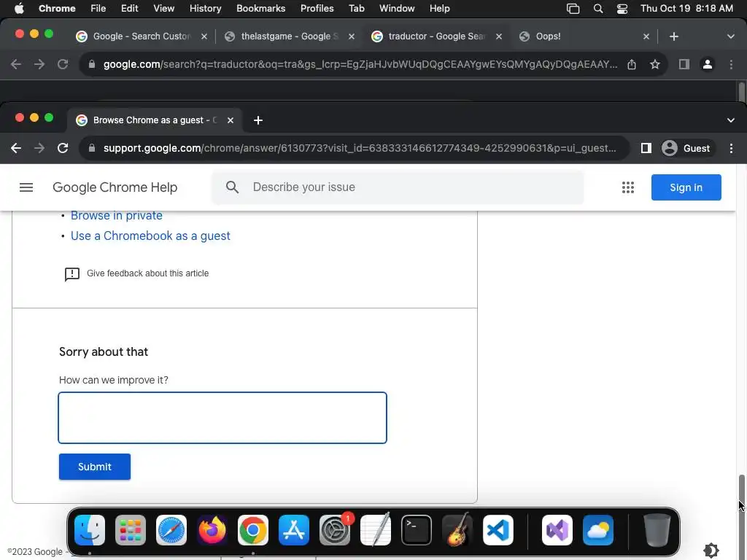Screen dimensions: 747x560
Task: Open Spotlight search in the menu bar
Action: pyautogui.click(x=598, y=9)
